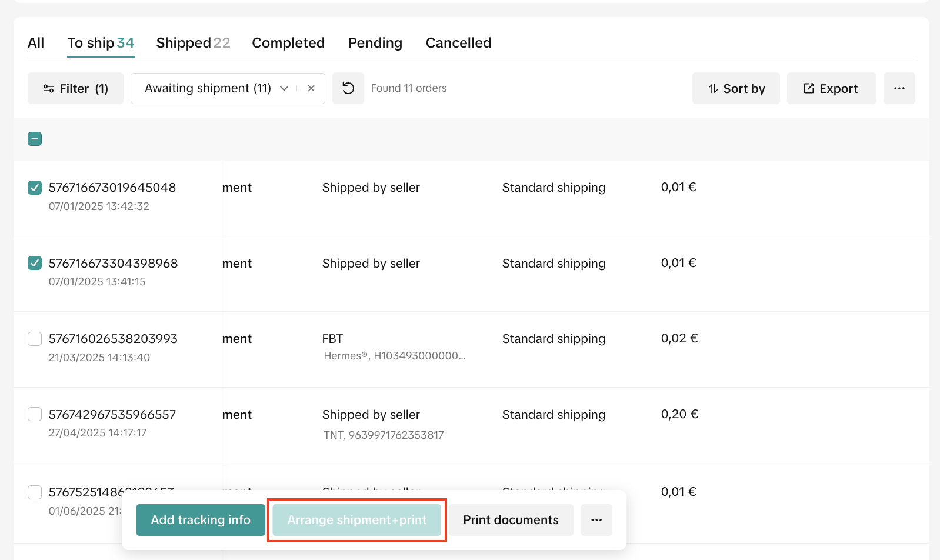
Task: Show Cancelled orders tab
Action: (458, 43)
